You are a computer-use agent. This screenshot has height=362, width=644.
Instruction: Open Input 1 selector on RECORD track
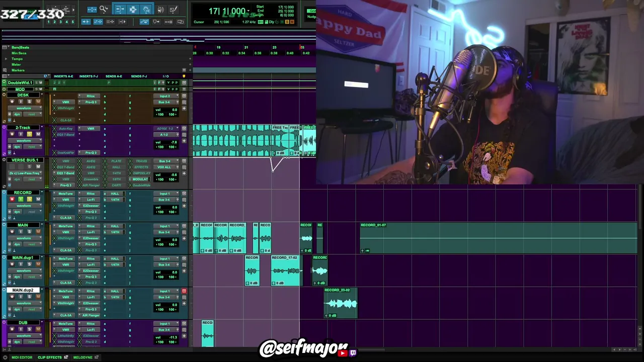(x=166, y=194)
